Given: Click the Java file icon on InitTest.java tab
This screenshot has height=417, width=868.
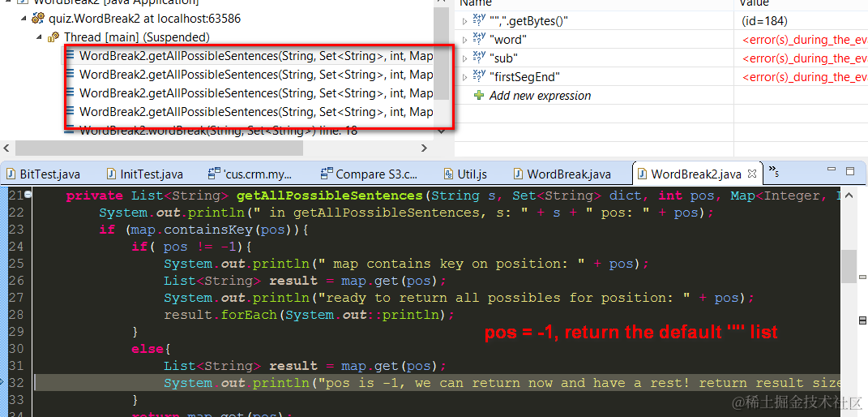Looking at the screenshot, I should pos(111,174).
